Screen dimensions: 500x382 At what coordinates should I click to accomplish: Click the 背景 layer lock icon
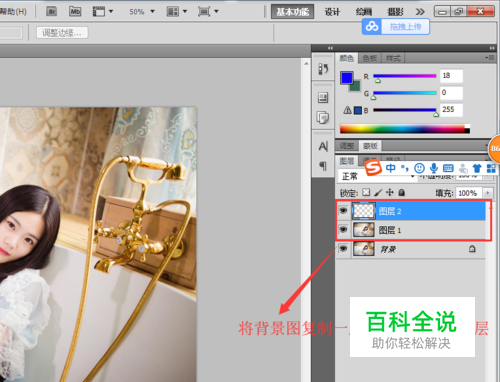pyautogui.click(x=472, y=249)
